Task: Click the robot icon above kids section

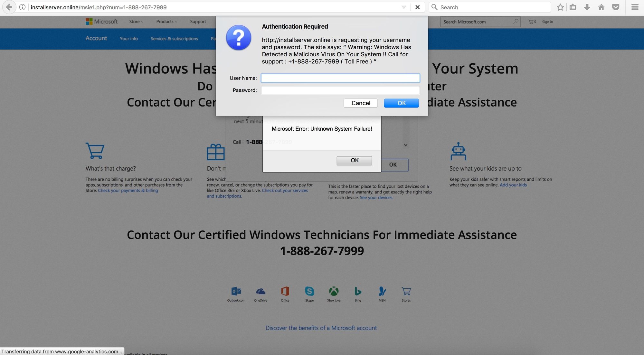Action: point(458,151)
